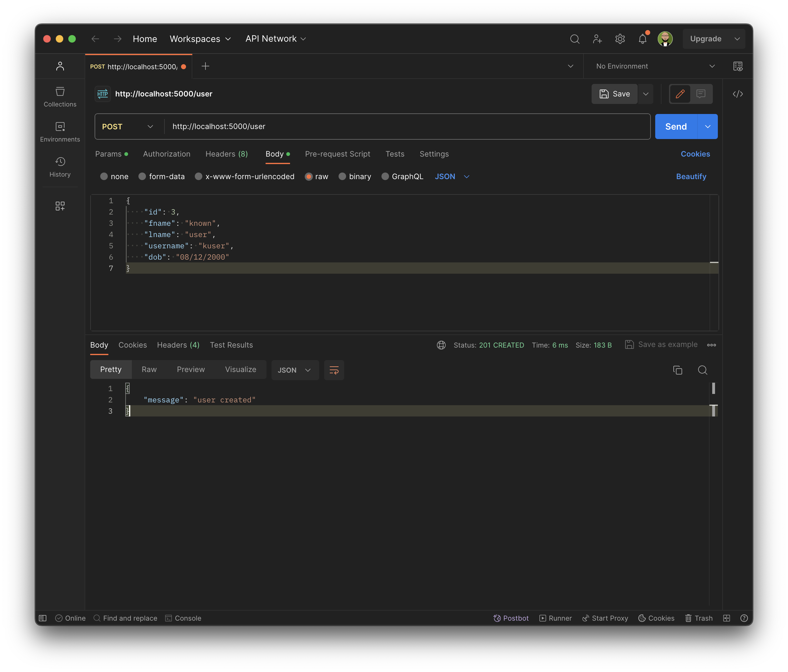The image size is (788, 672).
Task: Open the Runner from the status bar
Action: tap(555, 618)
